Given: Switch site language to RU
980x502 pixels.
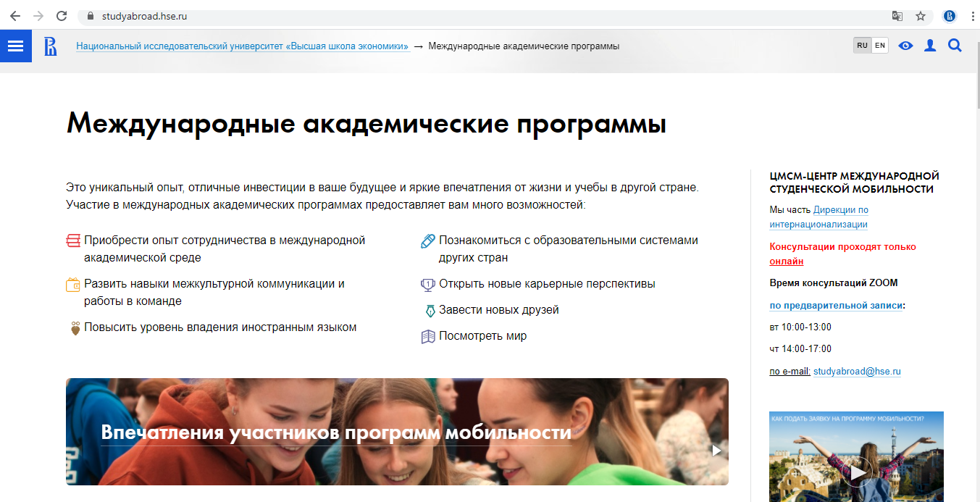Looking at the screenshot, I should coord(862,46).
